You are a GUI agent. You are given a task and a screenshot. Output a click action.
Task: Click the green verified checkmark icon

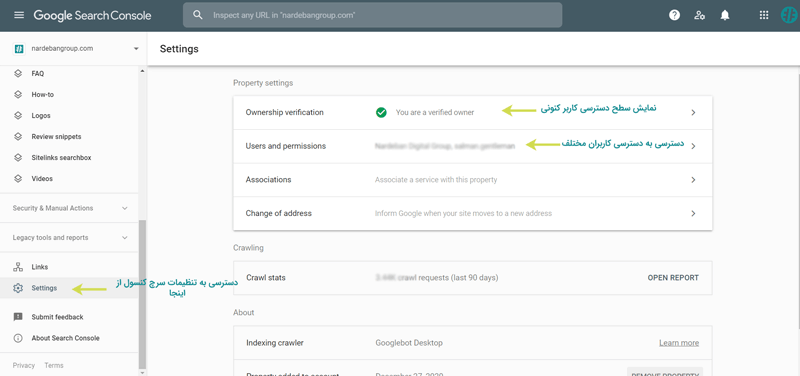(381, 112)
